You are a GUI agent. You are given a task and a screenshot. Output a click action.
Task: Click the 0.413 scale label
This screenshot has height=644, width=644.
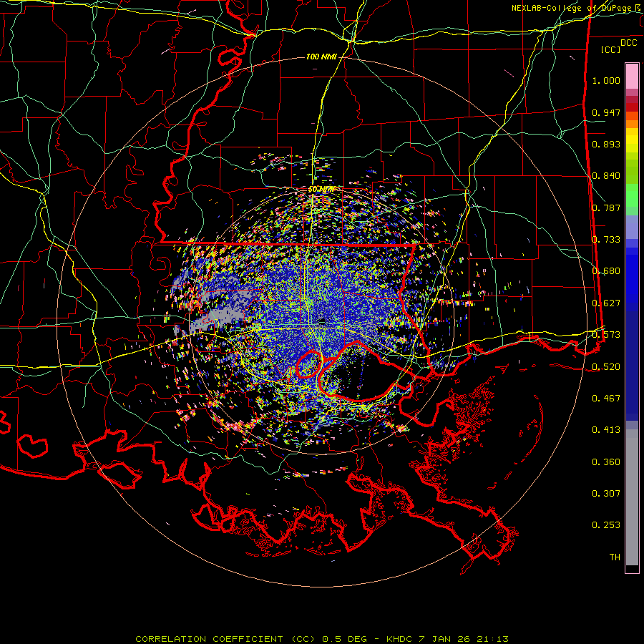coord(606,430)
